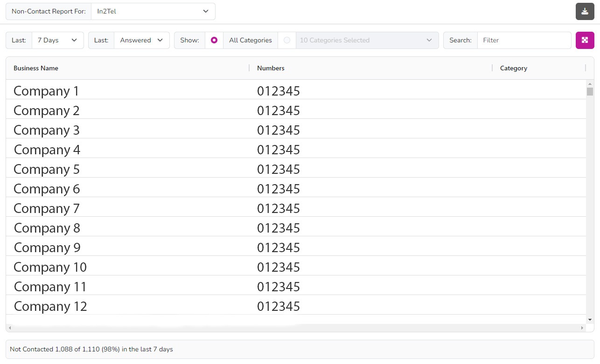Sort by Numbers column header
The width and height of the screenshot is (600, 364).
[x=271, y=68]
